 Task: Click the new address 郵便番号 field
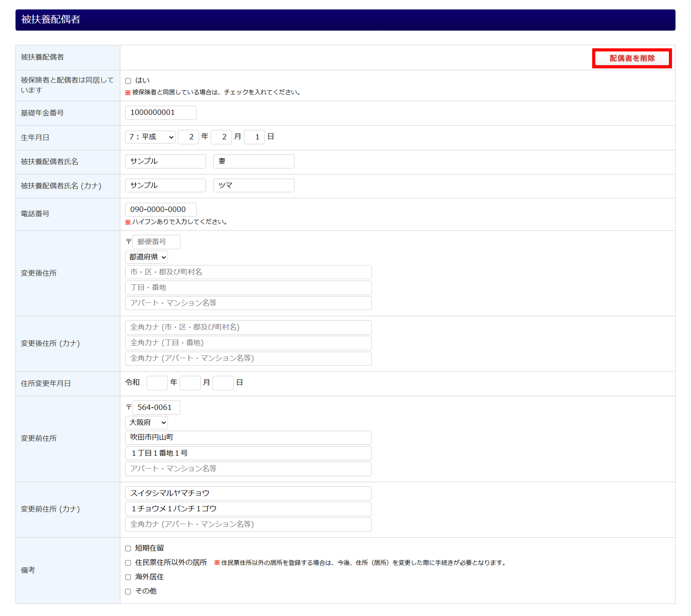(x=156, y=242)
